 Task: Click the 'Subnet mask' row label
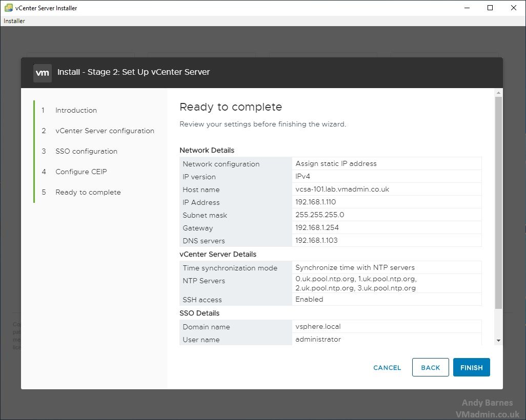pos(205,215)
